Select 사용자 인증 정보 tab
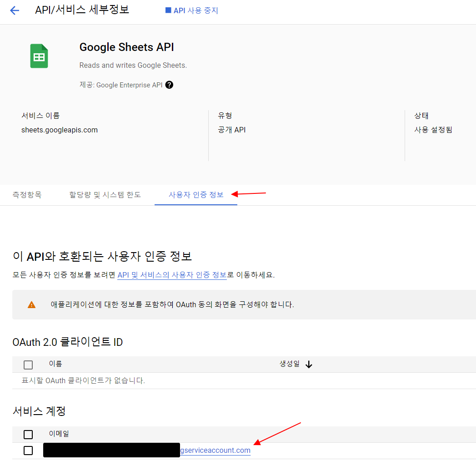Screen dimensions: 476x461 pyautogui.click(x=196, y=194)
